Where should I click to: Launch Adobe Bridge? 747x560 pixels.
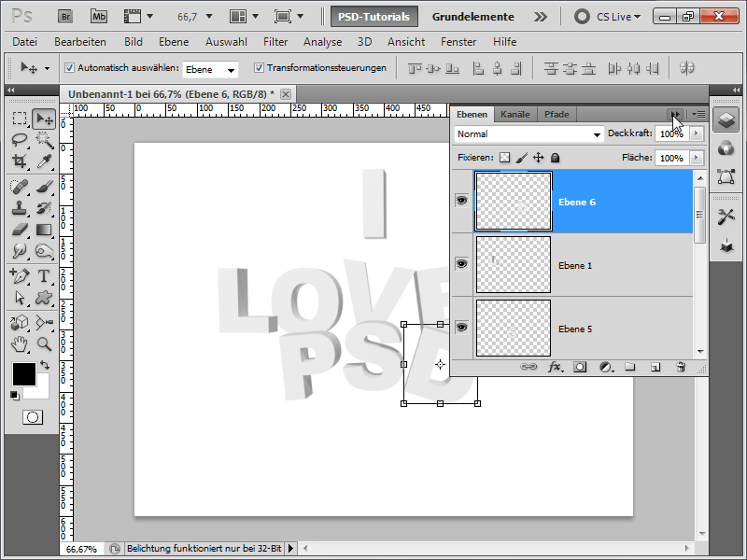pos(65,17)
